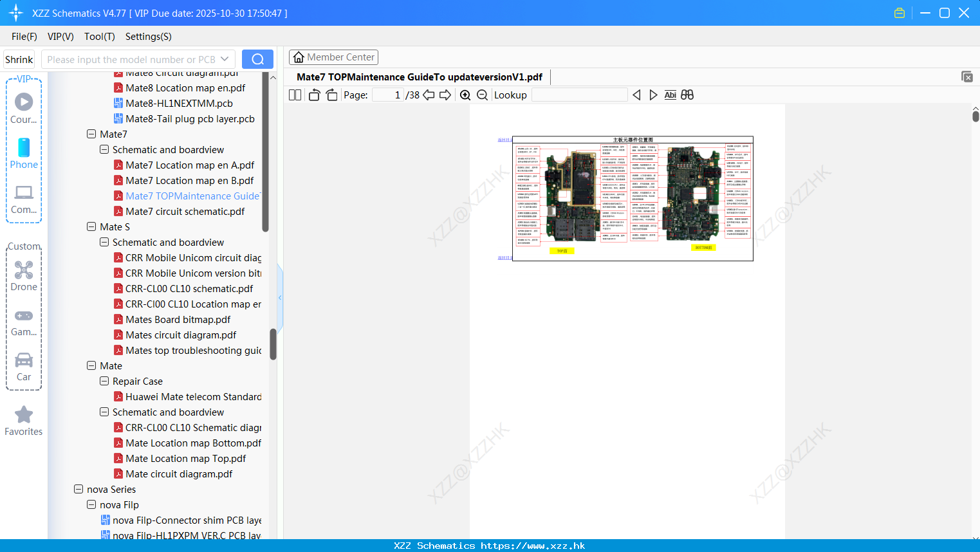Open Mate8 Location map en.pdf

pos(185,87)
